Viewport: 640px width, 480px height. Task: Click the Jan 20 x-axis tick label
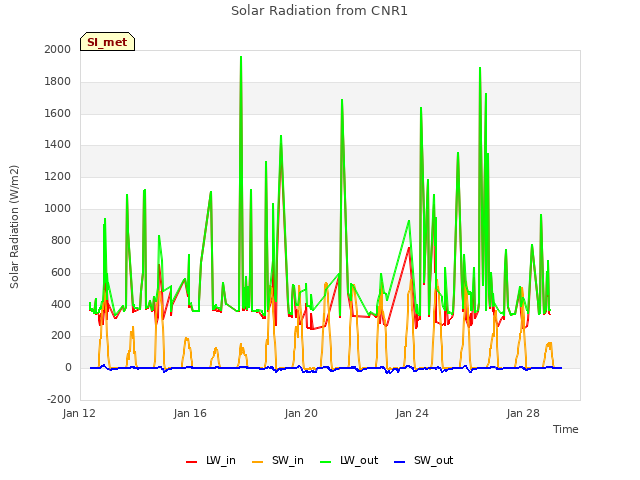(301, 413)
